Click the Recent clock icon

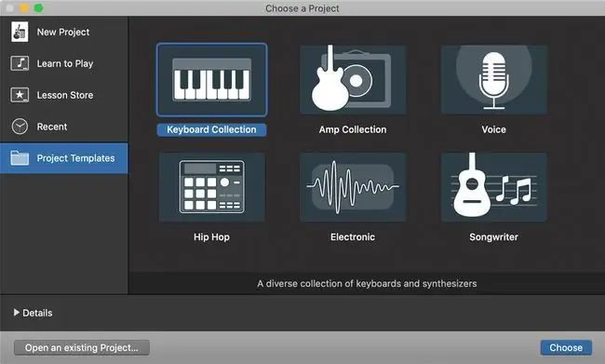(20, 127)
